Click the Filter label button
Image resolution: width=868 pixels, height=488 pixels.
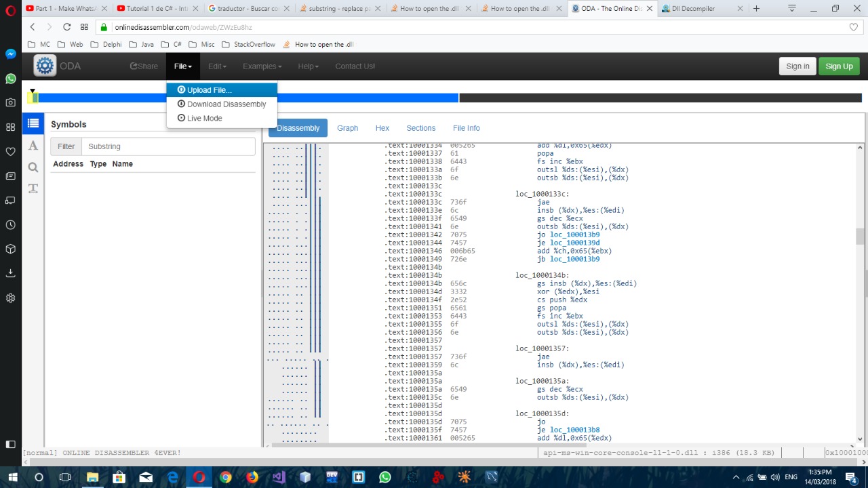(x=66, y=146)
